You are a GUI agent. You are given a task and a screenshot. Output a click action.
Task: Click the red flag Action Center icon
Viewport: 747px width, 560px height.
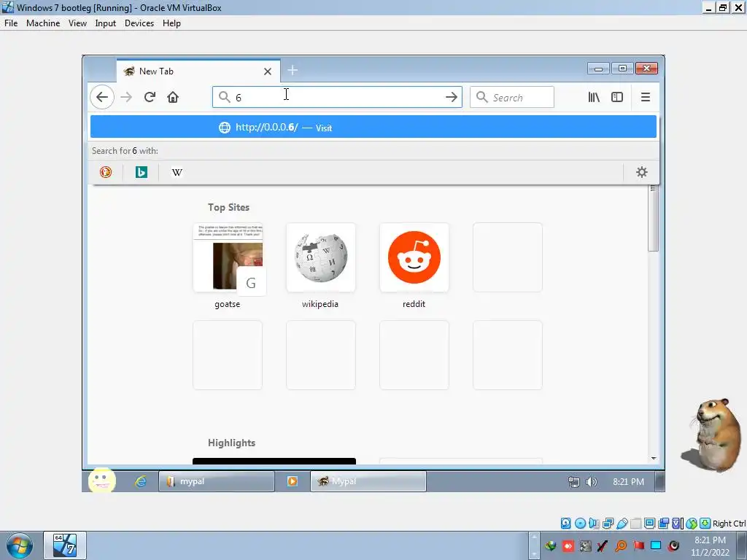tap(638, 545)
